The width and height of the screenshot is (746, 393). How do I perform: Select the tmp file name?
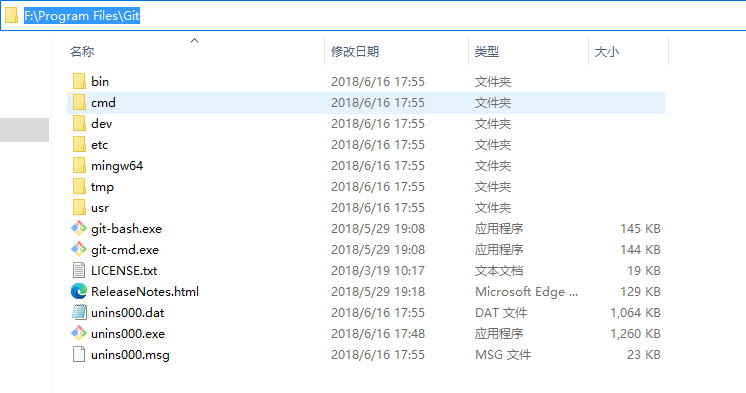(102, 187)
